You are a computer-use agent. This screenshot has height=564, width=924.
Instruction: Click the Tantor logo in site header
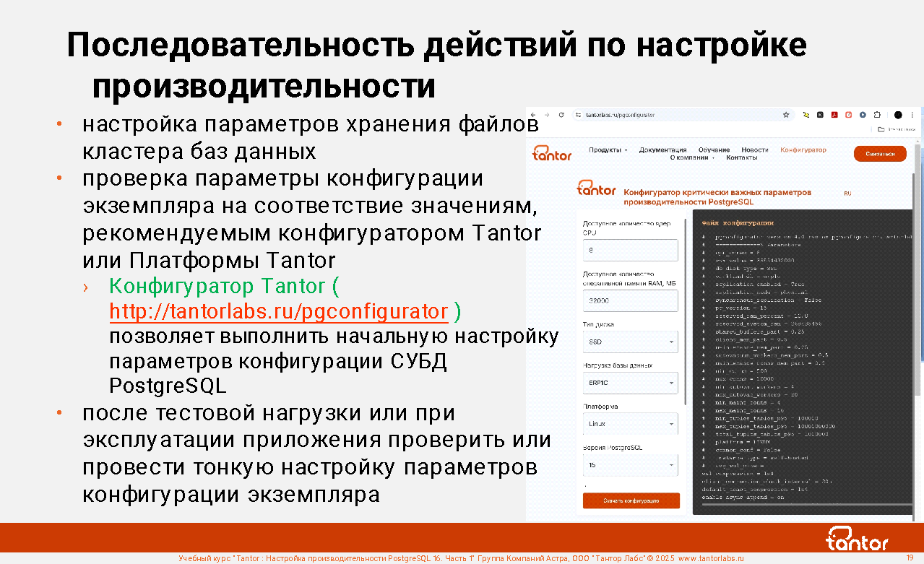(x=552, y=154)
